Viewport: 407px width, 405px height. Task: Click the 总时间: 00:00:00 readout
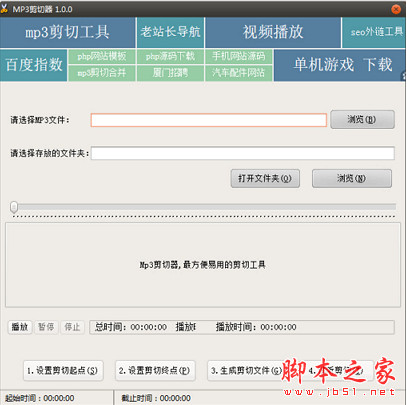pyautogui.click(x=131, y=327)
